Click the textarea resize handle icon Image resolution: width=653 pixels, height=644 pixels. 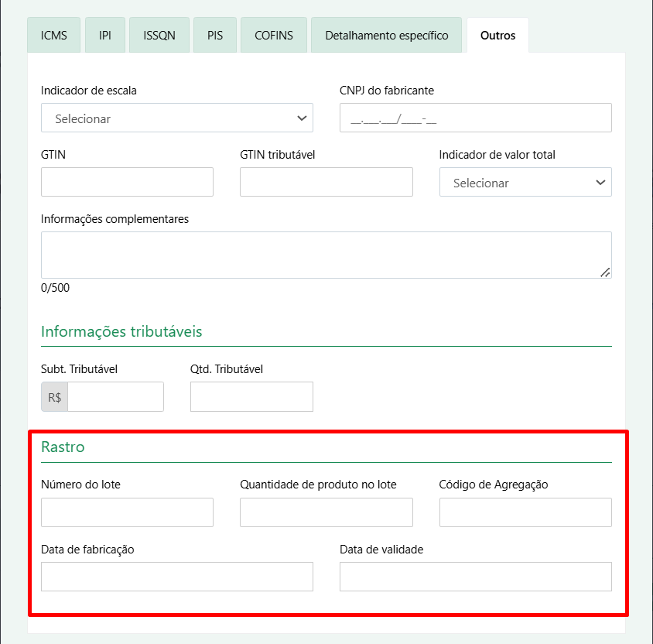tap(605, 272)
